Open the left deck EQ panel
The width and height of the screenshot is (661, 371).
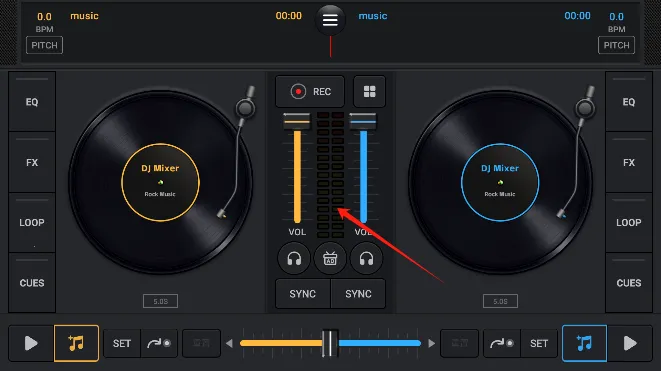[x=32, y=102]
